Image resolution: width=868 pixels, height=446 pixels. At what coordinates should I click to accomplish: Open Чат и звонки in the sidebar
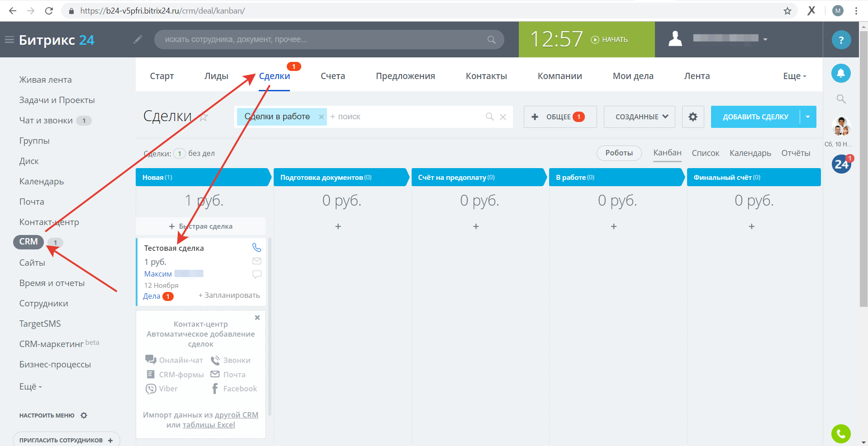[46, 120]
